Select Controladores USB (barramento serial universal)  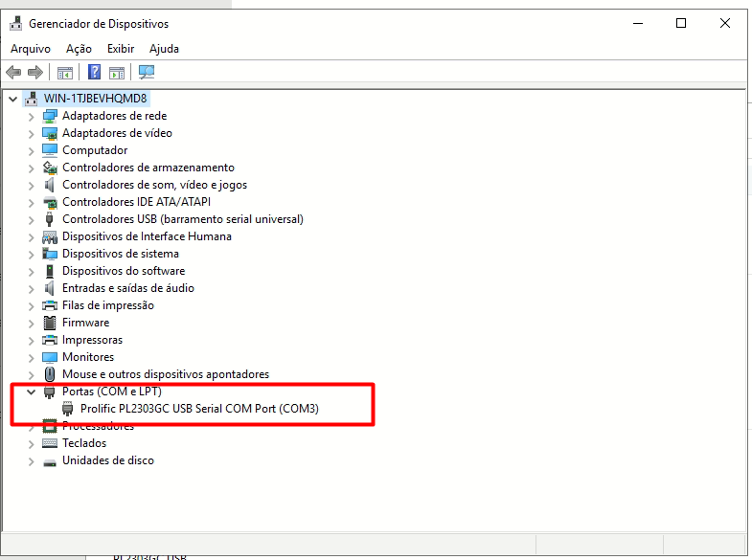pyautogui.click(x=182, y=219)
